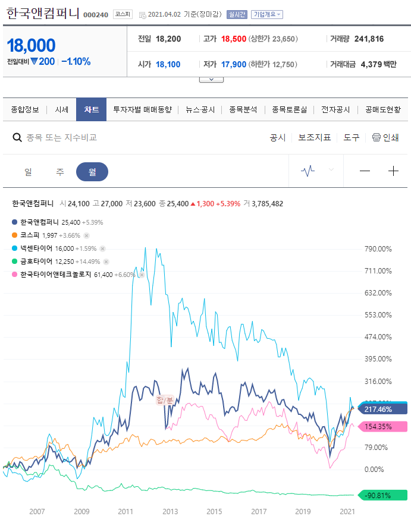411x532 pixels.
Task: Click the 한국타이어앤테크놀로지 pink legend dot
Action: [15, 275]
